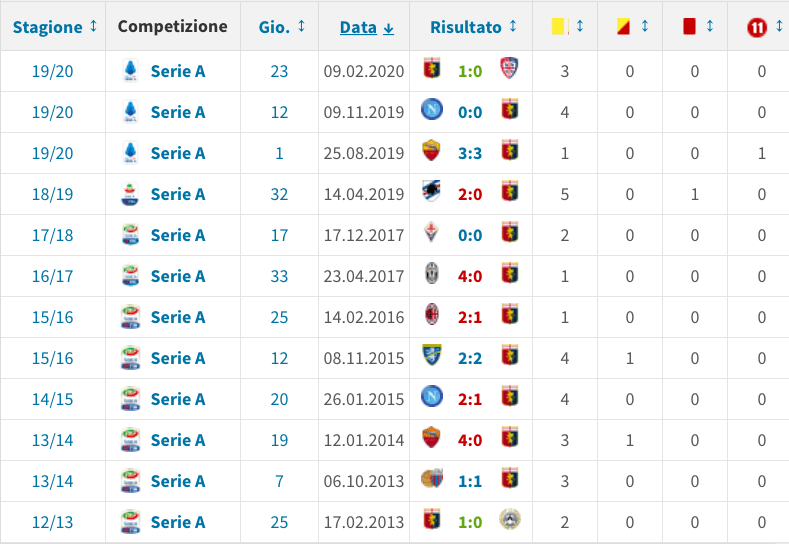Click the 4:0 result dated 12.01.2014
Image resolution: width=789 pixels, height=544 pixels.
(471, 440)
